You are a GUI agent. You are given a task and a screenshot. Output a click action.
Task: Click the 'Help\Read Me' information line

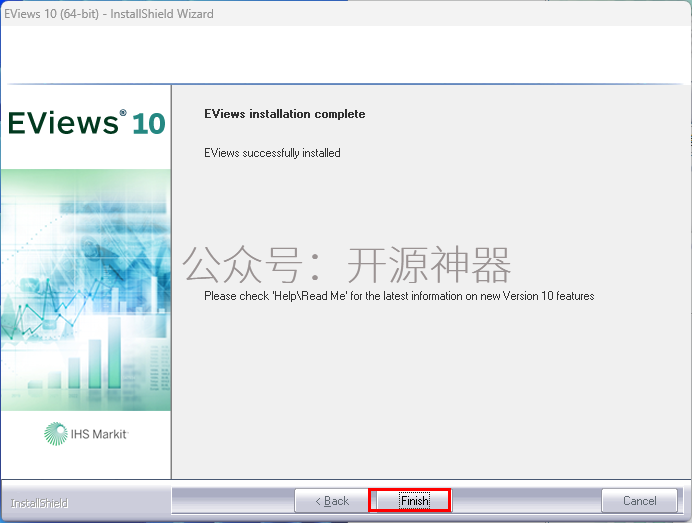[x=399, y=296]
